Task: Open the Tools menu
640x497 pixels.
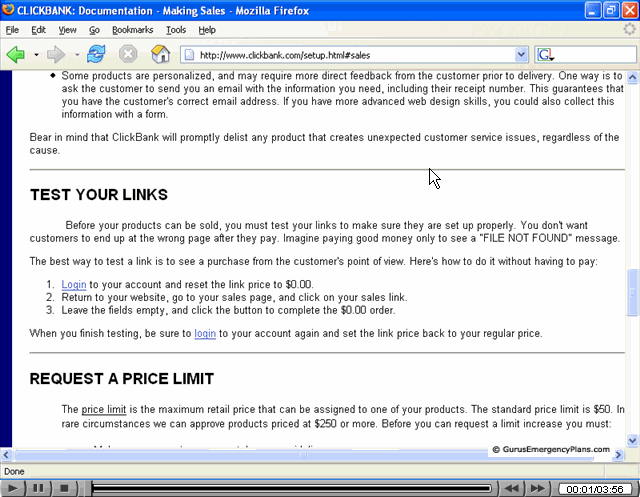Action: click(176, 30)
